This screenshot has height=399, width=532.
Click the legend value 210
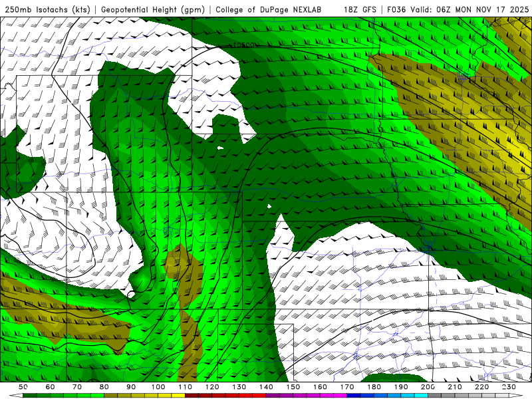[x=455, y=387]
